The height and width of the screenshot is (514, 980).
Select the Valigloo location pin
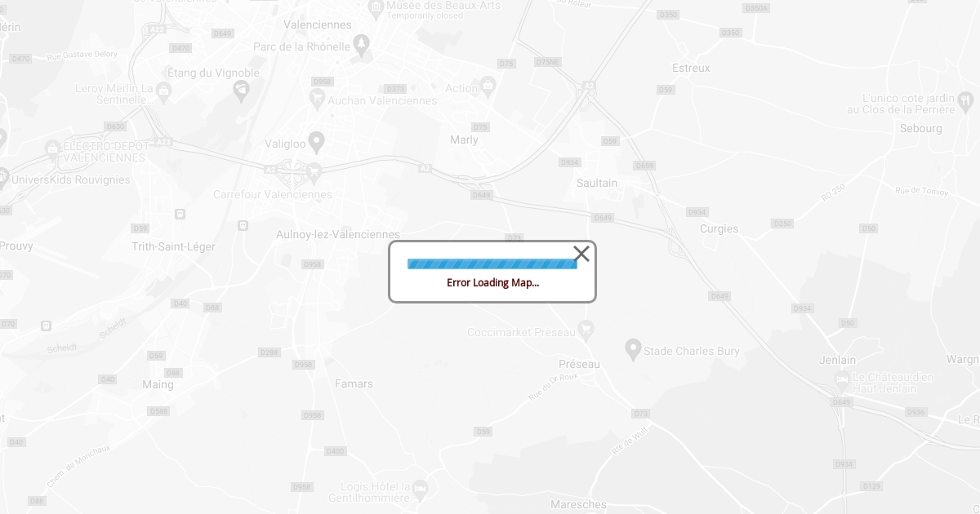pos(317,143)
